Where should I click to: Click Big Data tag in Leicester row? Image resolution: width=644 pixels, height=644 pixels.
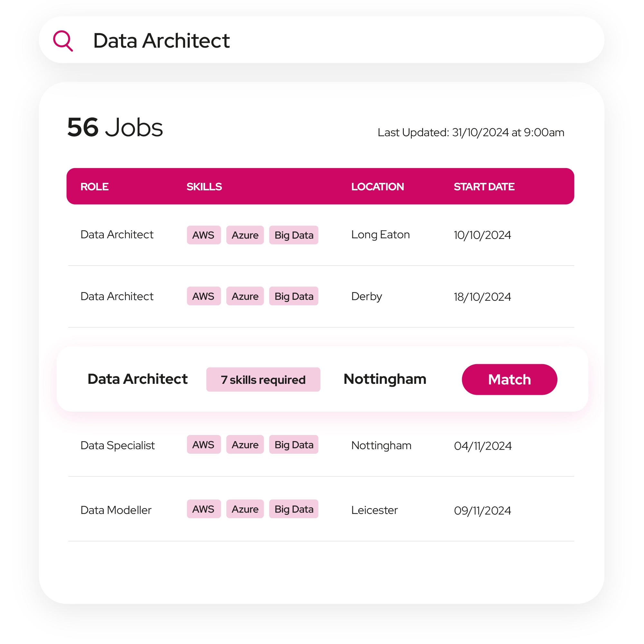(x=294, y=509)
